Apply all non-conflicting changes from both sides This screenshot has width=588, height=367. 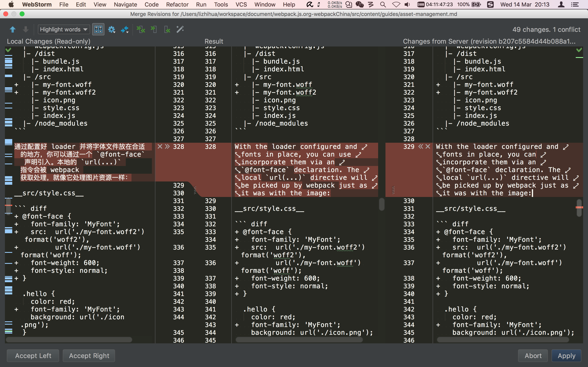[x=141, y=30]
